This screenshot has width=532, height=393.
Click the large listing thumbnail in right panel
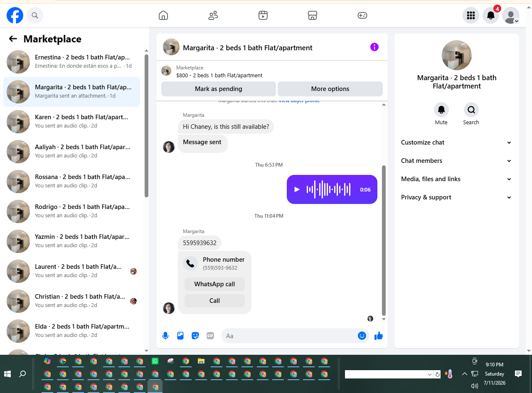tap(457, 55)
